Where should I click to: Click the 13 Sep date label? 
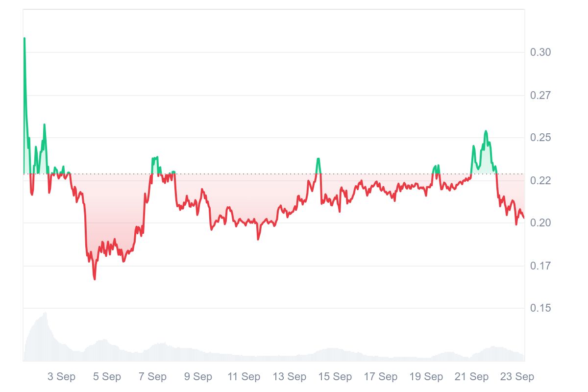(289, 377)
